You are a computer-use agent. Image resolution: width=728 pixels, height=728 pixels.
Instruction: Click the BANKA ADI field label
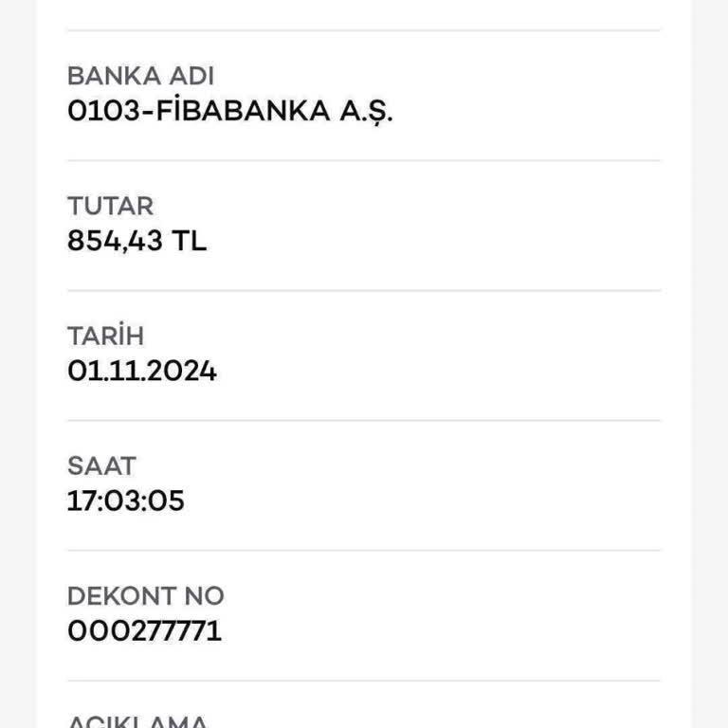coord(140,77)
